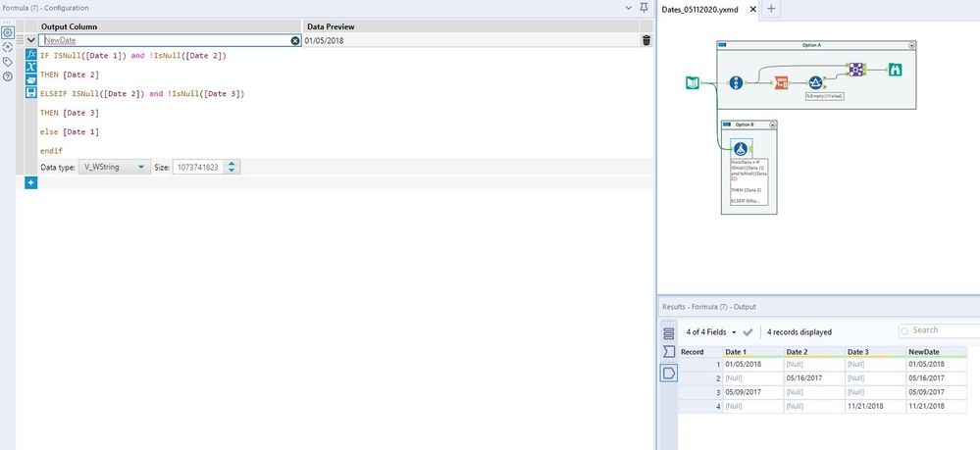Select the purple Join Multiple tool
980x450 pixels.
(856, 70)
